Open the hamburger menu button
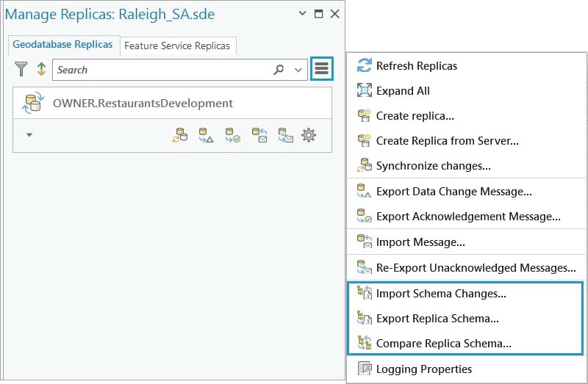 [x=322, y=68]
